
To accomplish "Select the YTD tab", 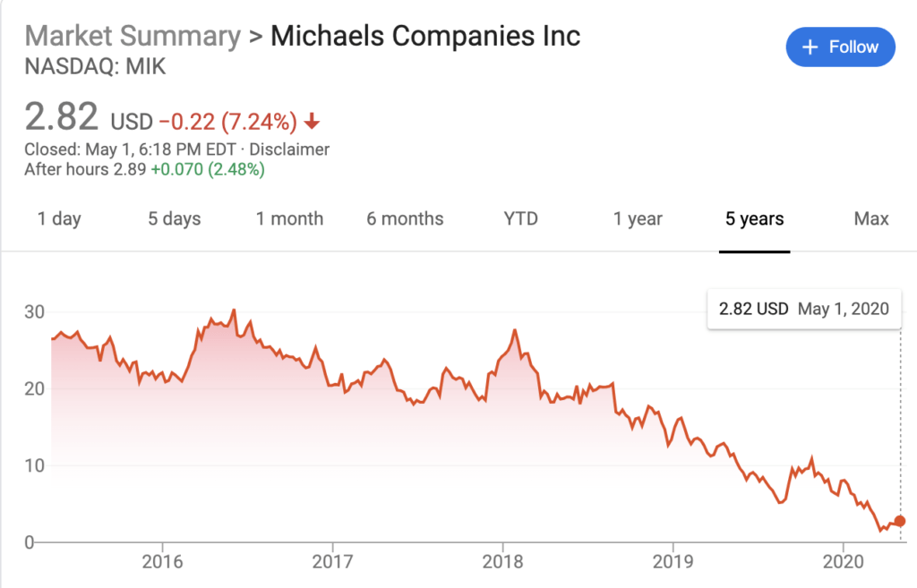I will tap(520, 218).
